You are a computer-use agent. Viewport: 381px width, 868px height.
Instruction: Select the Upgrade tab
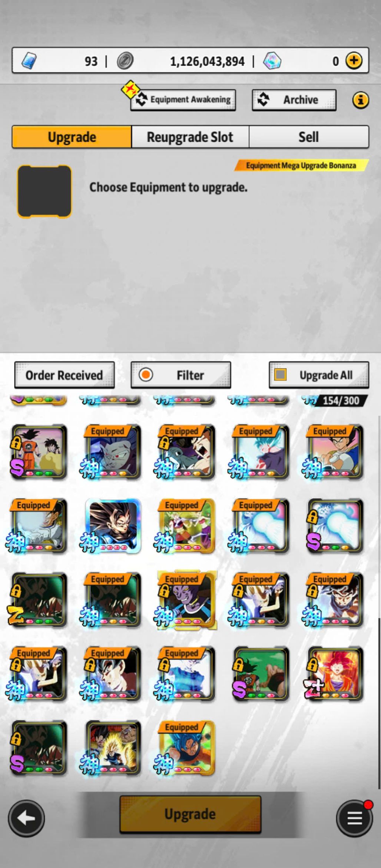pos(72,137)
